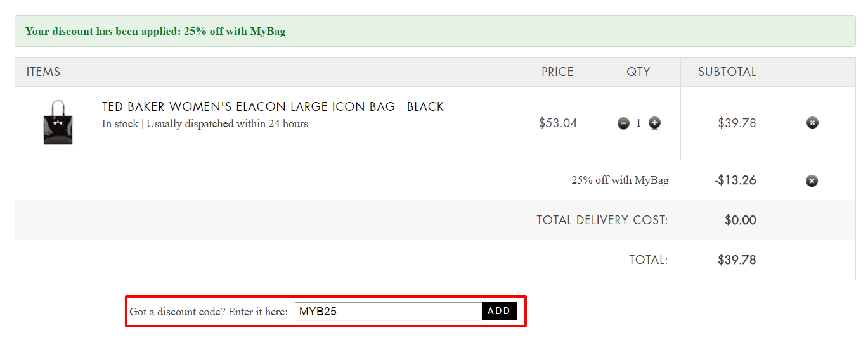868x340 pixels.
Task: Open the Ted Baker Elacon Icon Bag title
Action: [273, 107]
